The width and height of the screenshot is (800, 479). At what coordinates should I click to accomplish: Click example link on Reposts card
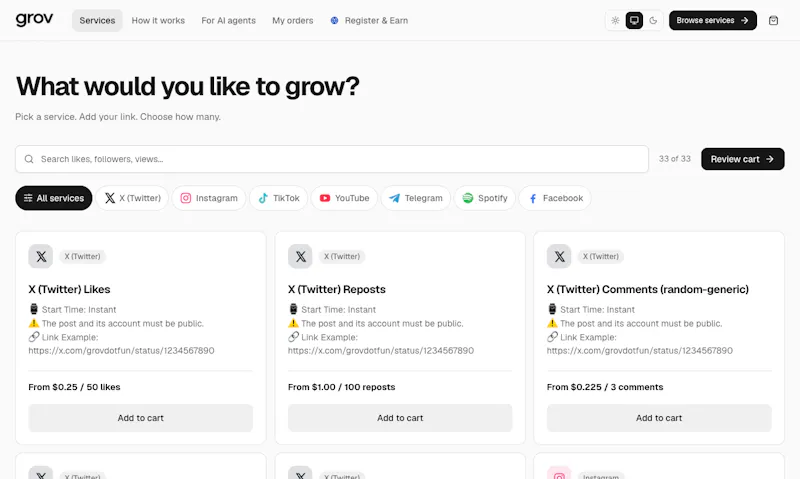(x=381, y=350)
